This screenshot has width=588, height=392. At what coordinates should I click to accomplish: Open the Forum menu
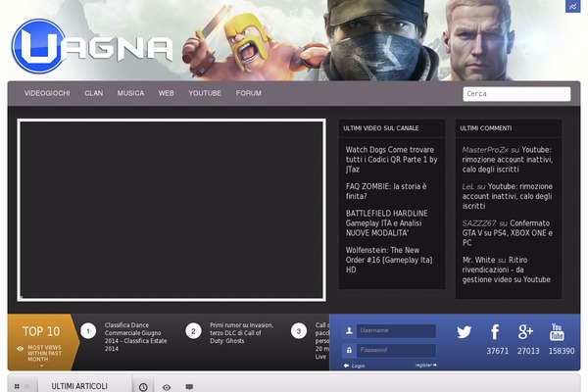(249, 93)
